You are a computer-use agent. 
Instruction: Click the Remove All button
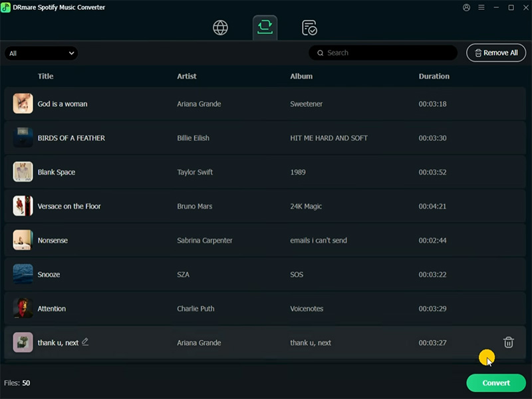[x=496, y=53]
